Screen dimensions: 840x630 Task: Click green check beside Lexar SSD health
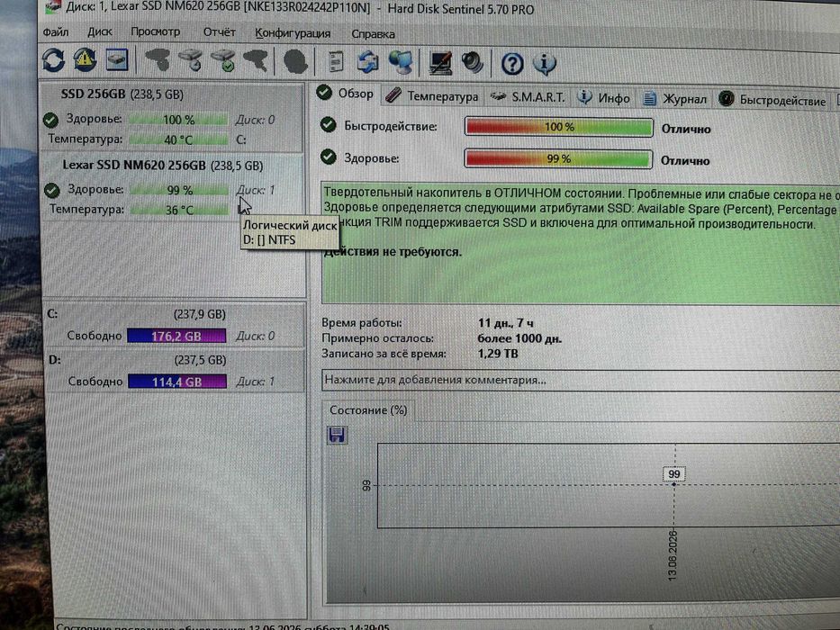pyautogui.click(x=51, y=190)
